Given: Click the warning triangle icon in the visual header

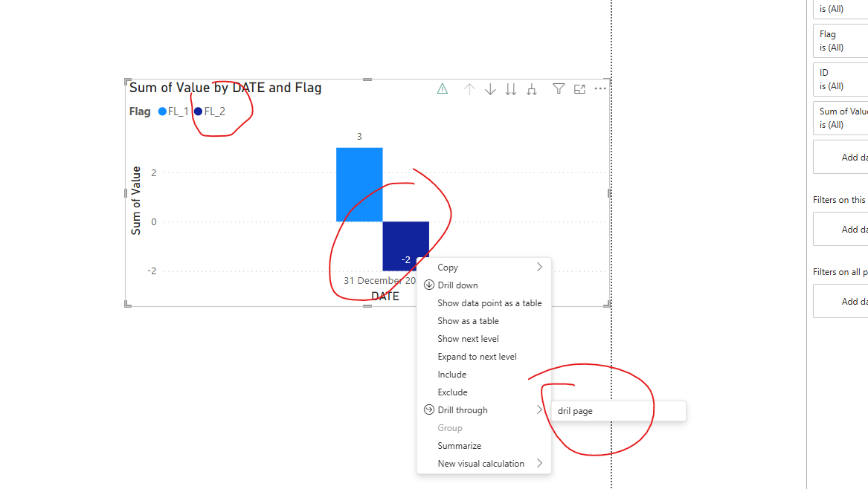Looking at the screenshot, I should (x=443, y=88).
